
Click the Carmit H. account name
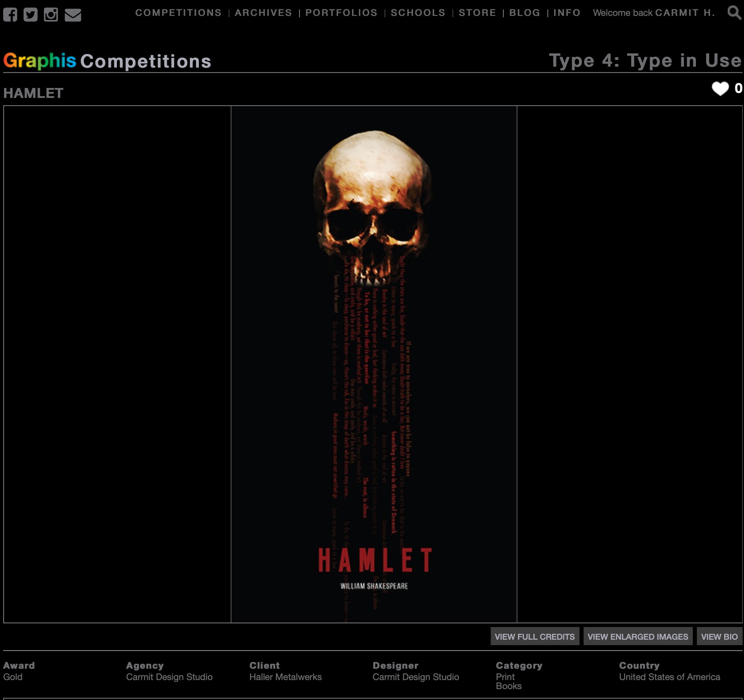coord(685,13)
